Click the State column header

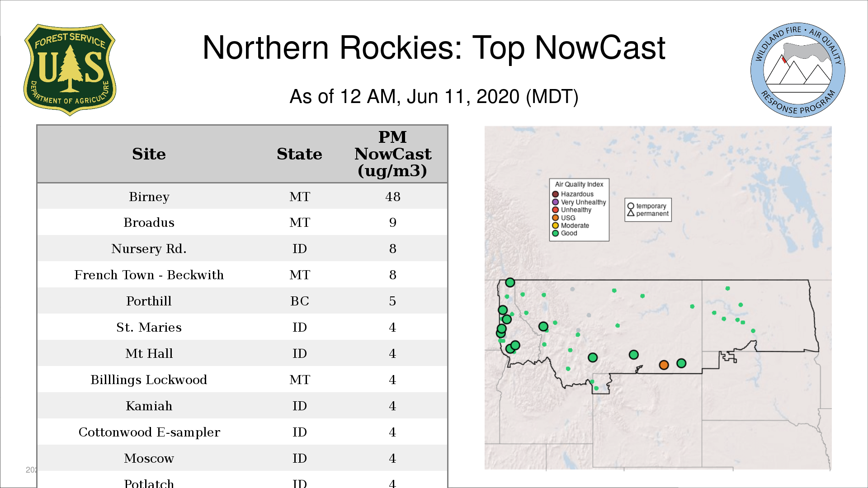tap(299, 154)
